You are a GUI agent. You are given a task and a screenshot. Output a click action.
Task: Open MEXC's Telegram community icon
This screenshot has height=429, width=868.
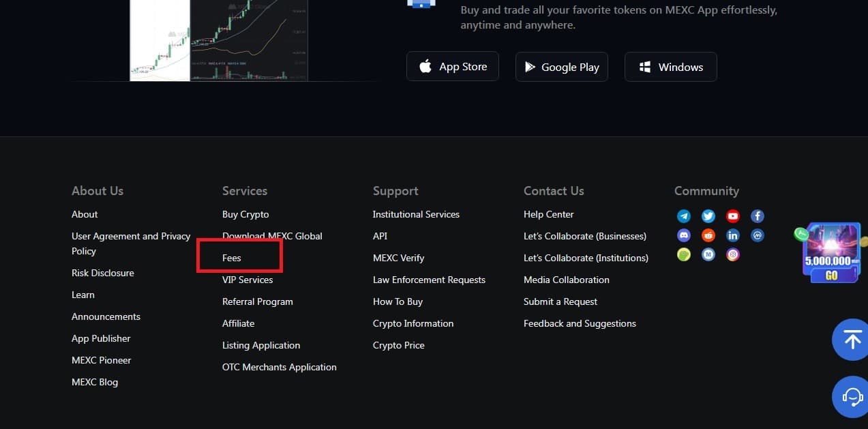pos(684,216)
